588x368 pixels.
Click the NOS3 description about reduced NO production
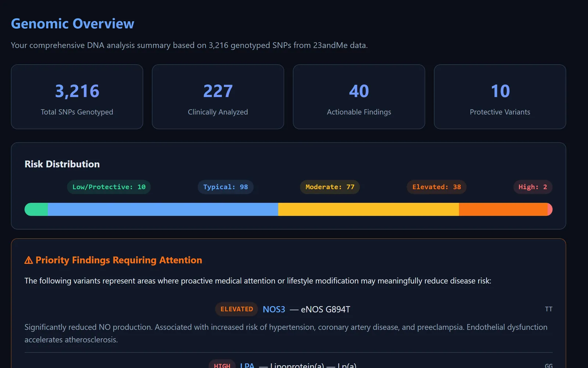tap(286, 333)
